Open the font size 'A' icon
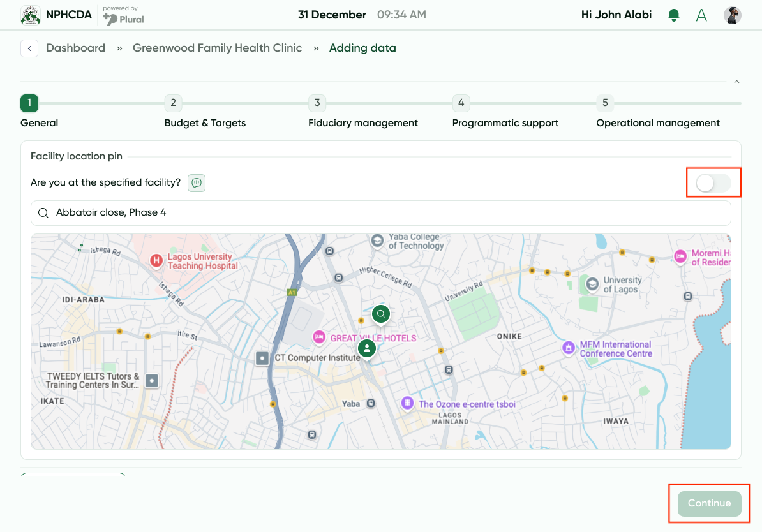Image resolution: width=762 pixels, height=532 pixels. (701, 15)
